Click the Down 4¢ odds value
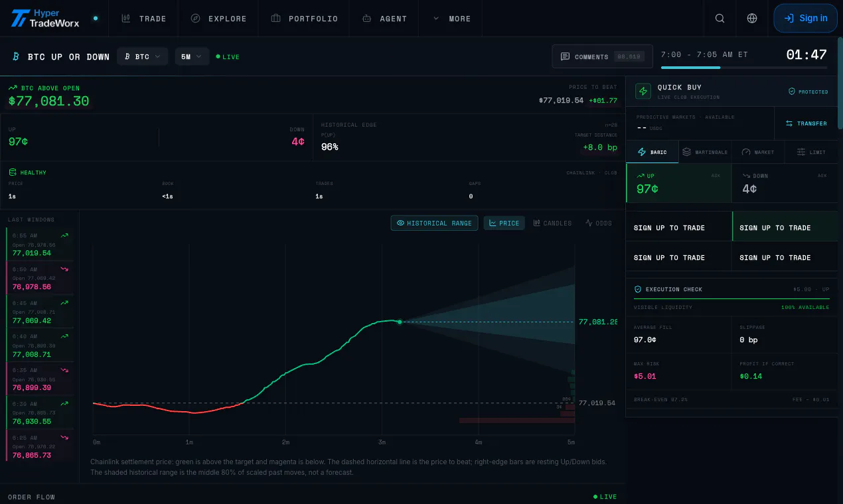843x504 pixels. 298,141
